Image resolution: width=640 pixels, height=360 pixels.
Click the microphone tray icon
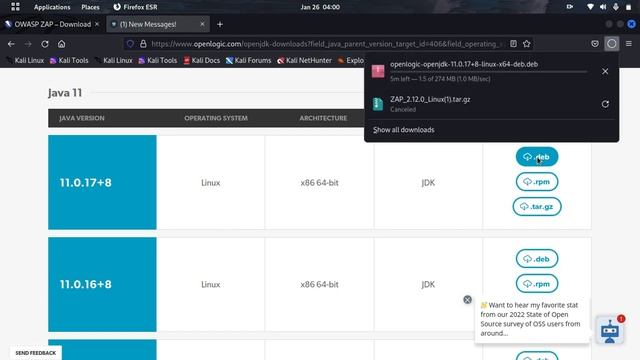[616, 7]
